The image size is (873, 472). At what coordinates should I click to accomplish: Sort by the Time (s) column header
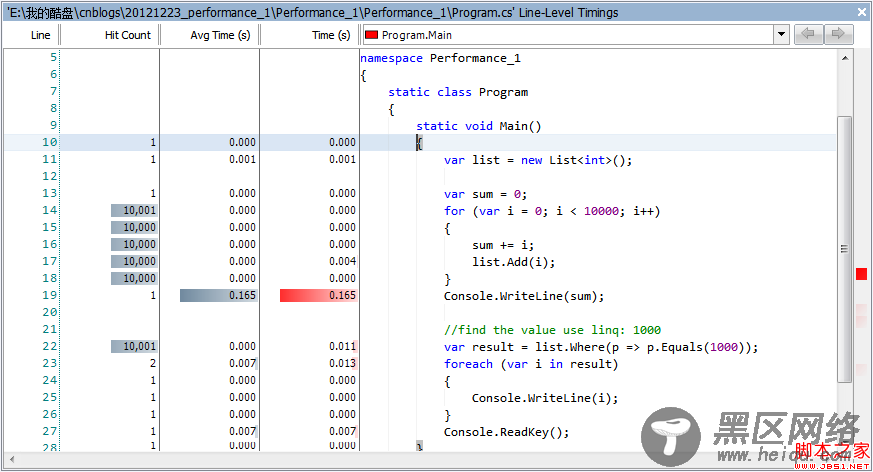click(331, 35)
